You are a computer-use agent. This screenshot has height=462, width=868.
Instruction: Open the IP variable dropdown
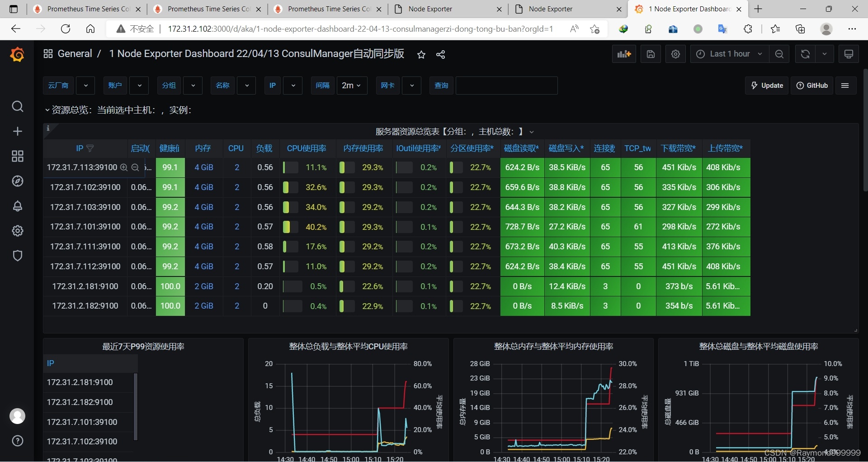293,86
